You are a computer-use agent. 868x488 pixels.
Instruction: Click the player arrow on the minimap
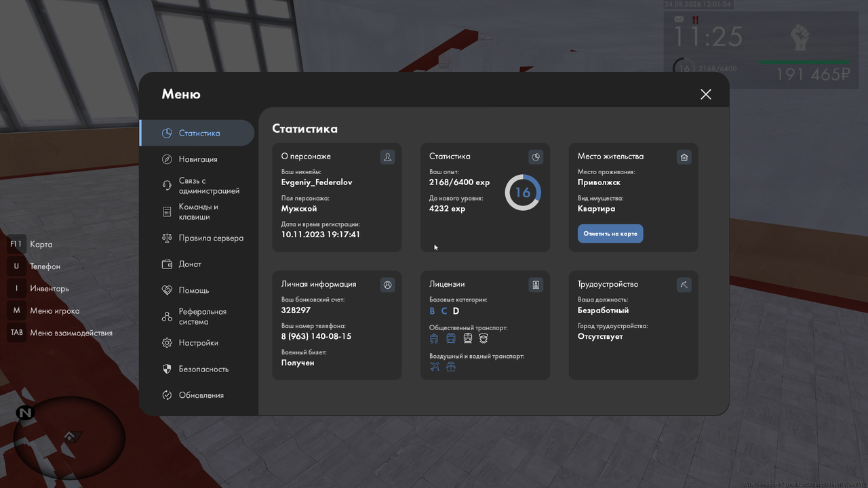coord(69,437)
